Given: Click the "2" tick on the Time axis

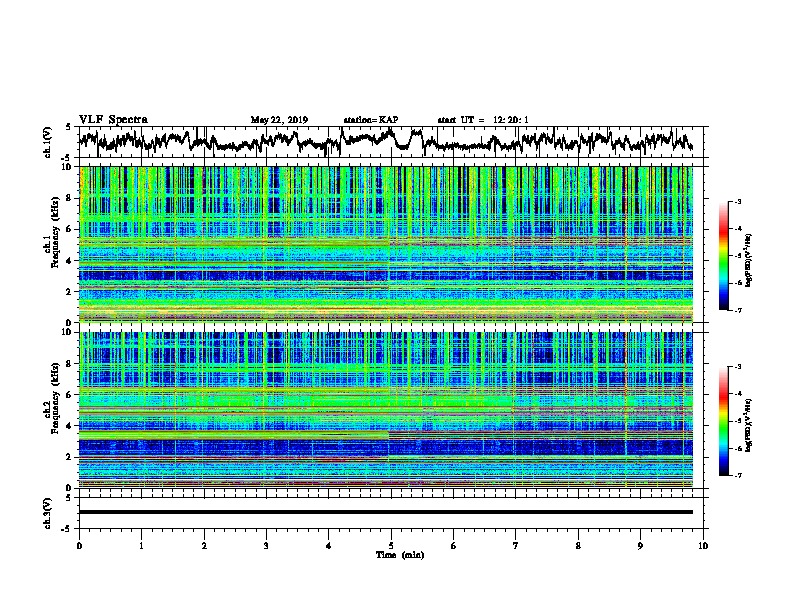Looking at the screenshot, I should coord(204,545).
